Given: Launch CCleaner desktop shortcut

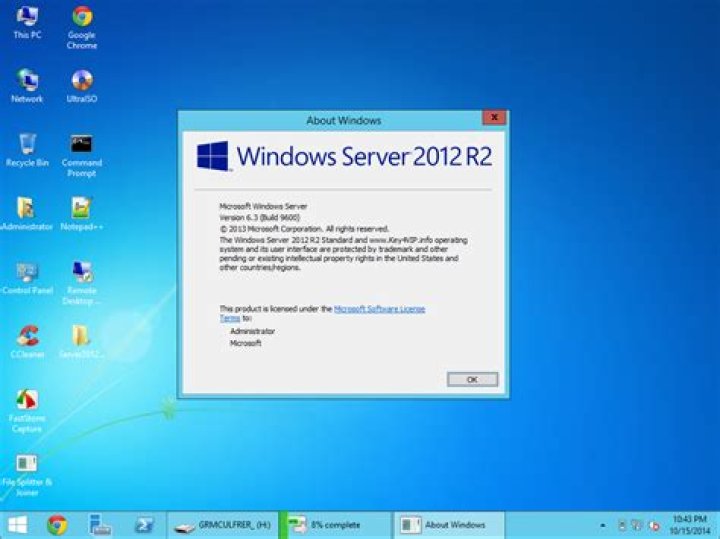Looking at the screenshot, I should (x=27, y=342).
